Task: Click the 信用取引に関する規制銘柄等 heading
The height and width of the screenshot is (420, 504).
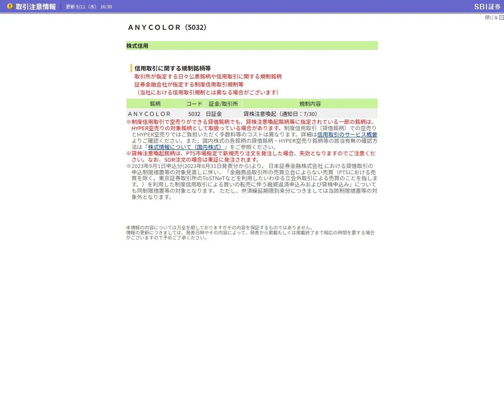Action: (x=173, y=68)
